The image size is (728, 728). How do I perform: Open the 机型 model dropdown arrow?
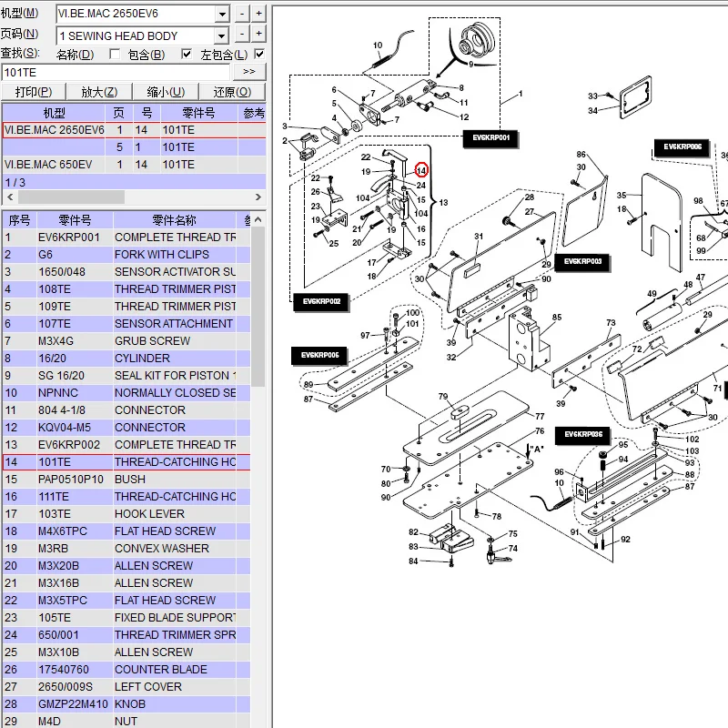pyautogui.click(x=222, y=14)
